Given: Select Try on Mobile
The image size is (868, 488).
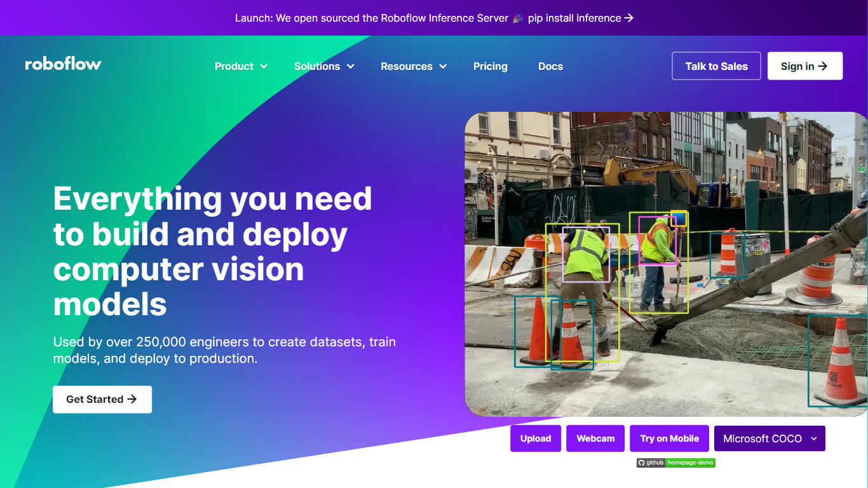Looking at the screenshot, I should [669, 438].
